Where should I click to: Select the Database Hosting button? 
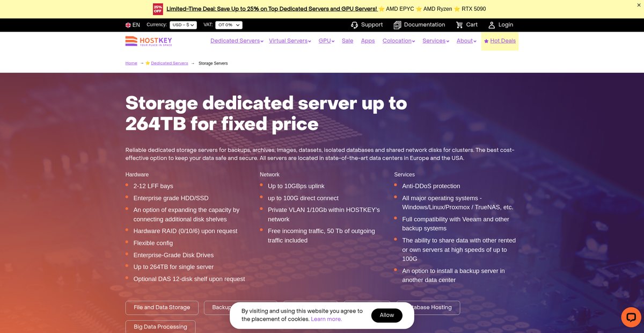point(428,308)
